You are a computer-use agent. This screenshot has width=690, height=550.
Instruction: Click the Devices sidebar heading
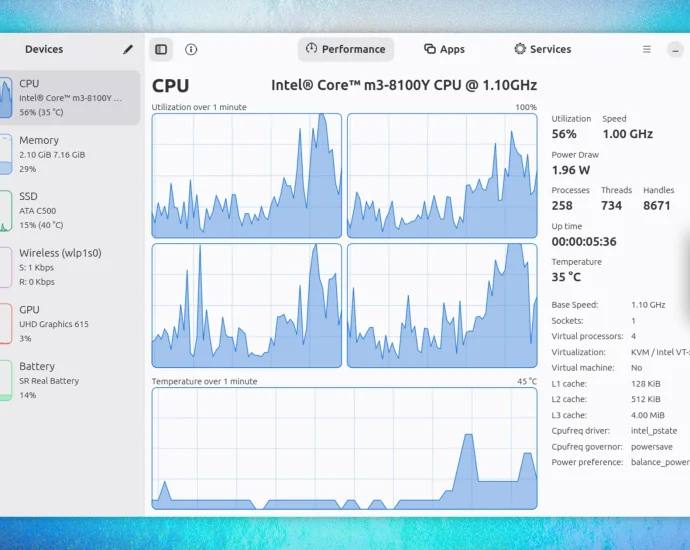point(44,49)
